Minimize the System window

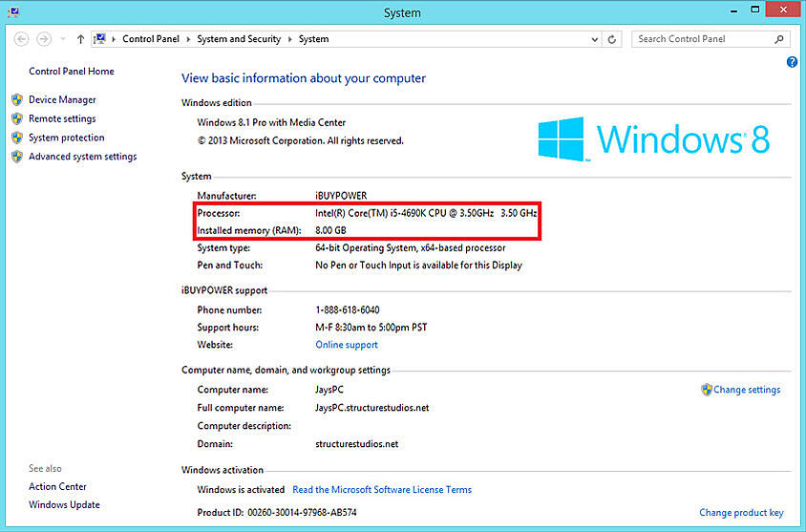pos(733,11)
